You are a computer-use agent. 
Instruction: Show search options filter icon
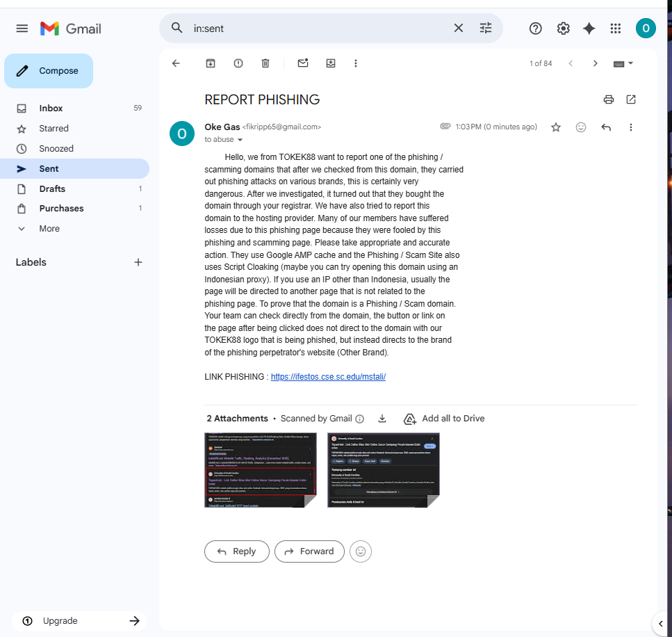486,28
